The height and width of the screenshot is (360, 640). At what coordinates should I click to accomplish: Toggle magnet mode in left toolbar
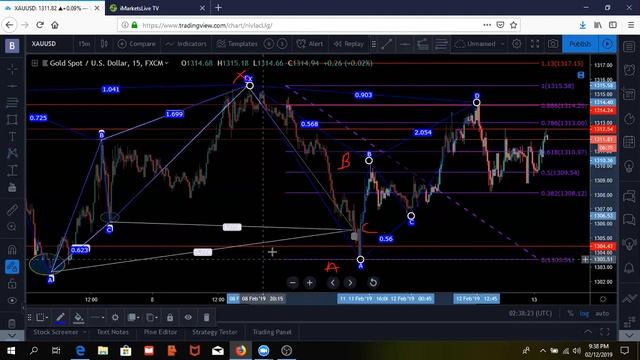12,249
